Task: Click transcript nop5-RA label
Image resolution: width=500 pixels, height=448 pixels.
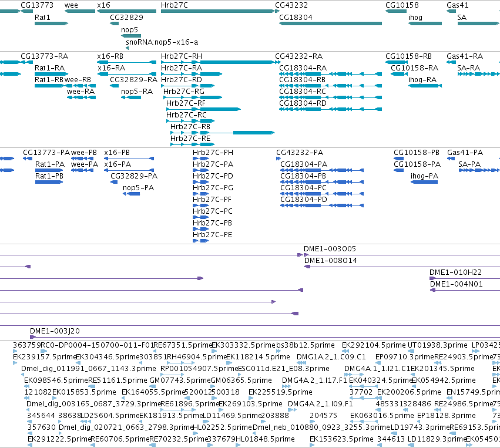Action: [x=137, y=92]
